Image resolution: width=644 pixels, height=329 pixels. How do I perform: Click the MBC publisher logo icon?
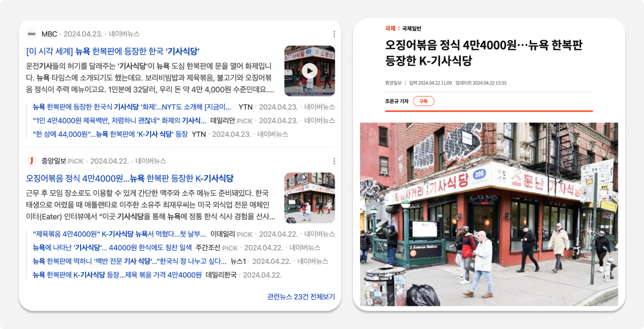pos(32,34)
